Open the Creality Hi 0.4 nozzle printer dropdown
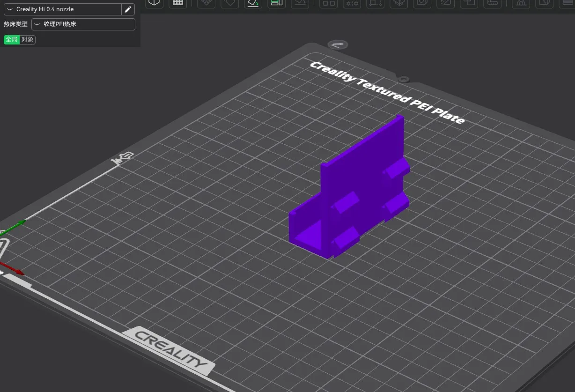The image size is (575, 392). pos(63,9)
